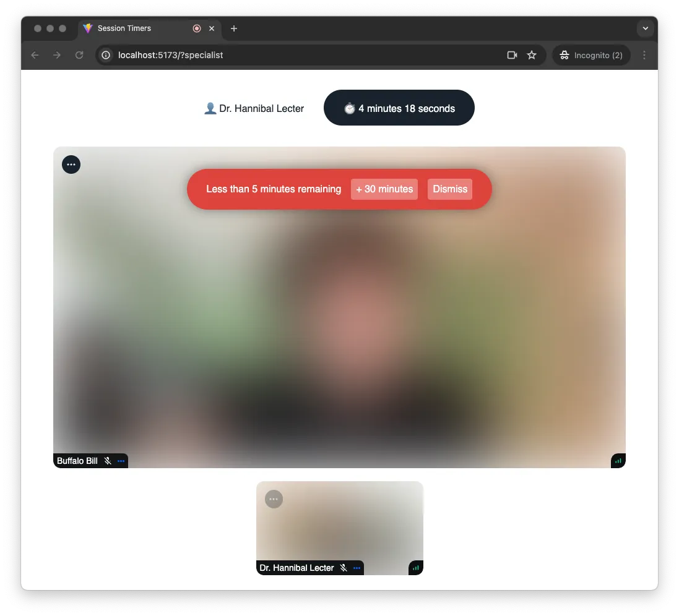Click the chevron at the browser's top right
The image size is (679, 616).
click(646, 28)
